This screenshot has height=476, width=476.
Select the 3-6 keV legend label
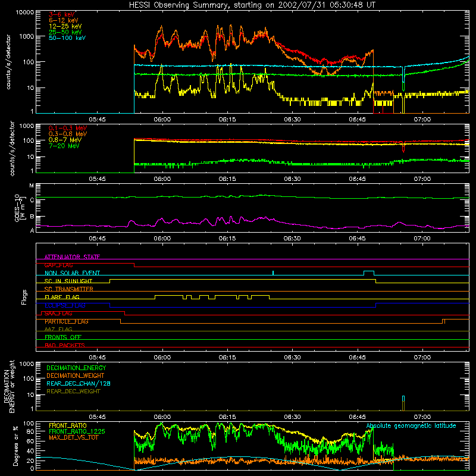click(x=62, y=14)
